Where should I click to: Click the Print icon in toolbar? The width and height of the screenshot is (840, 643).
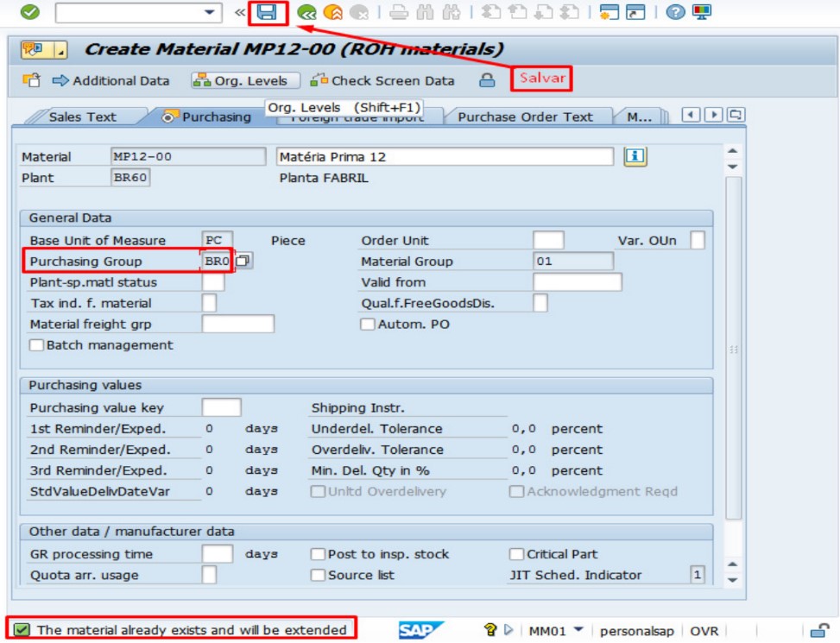click(x=399, y=12)
